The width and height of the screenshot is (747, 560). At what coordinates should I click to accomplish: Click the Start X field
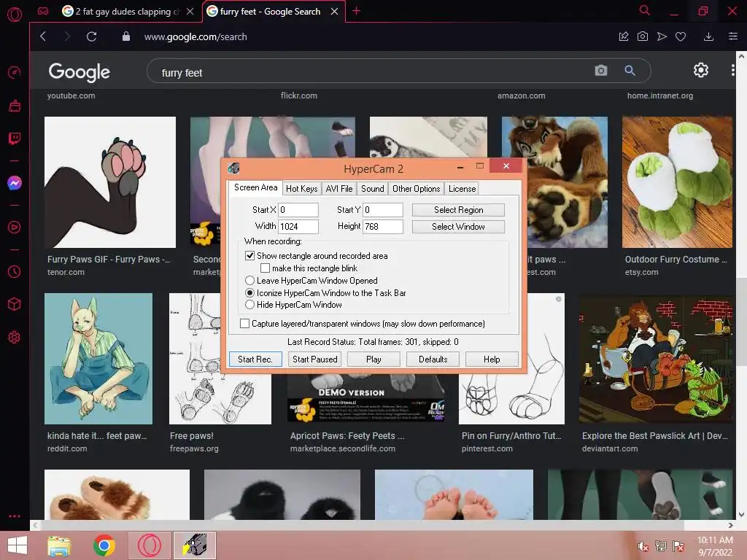coord(298,210)
